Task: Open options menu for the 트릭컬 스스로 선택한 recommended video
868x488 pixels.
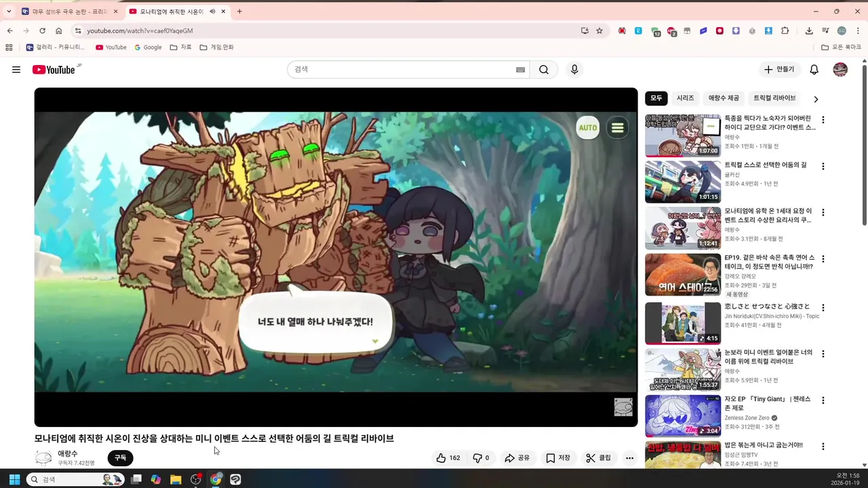Action: (823, 166)
